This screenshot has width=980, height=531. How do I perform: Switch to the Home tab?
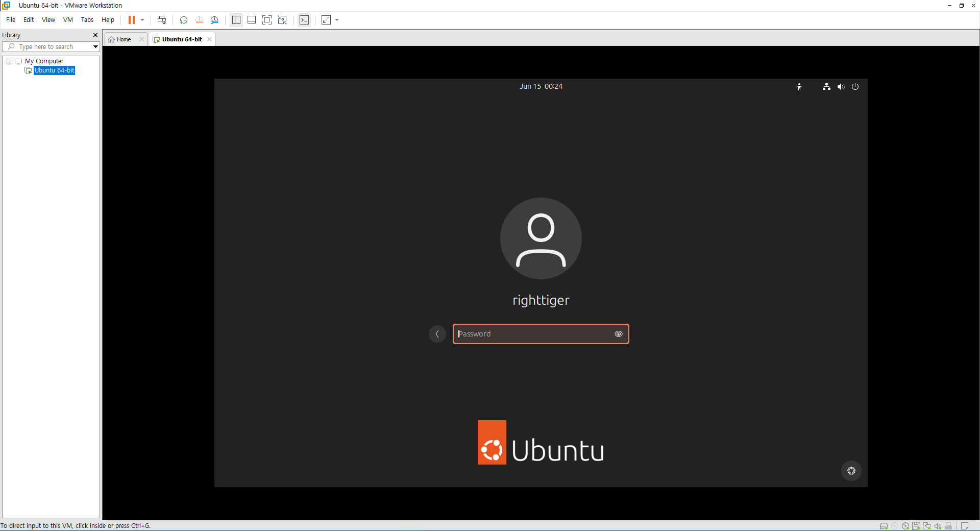point(124,39)
